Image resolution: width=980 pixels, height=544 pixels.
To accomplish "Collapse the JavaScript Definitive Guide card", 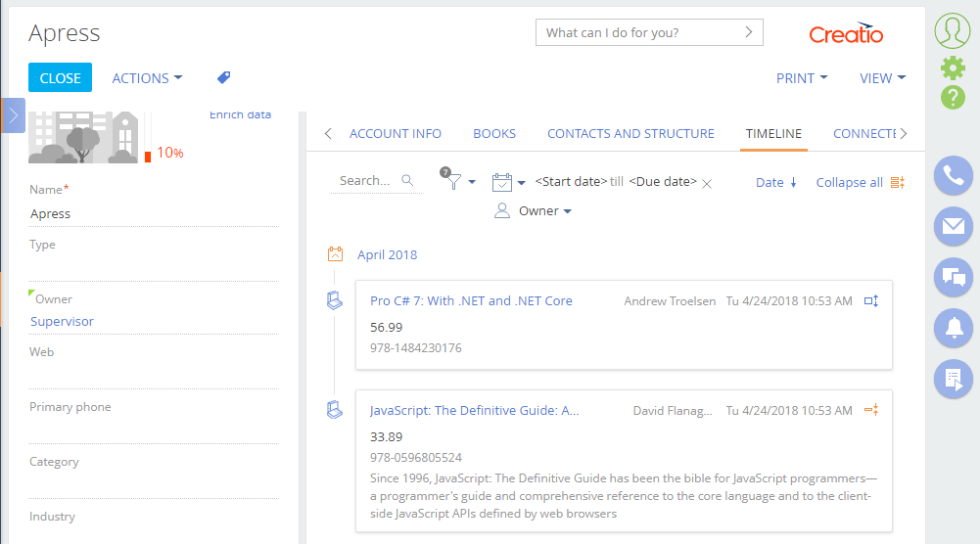I will tap(871, 410).
